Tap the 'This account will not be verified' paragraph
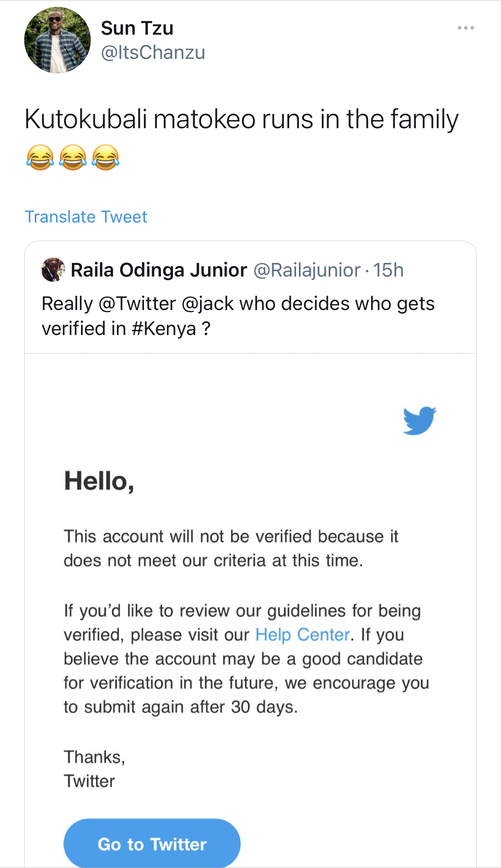The height and width of the screenshot is (868, 501). point(231,548)
